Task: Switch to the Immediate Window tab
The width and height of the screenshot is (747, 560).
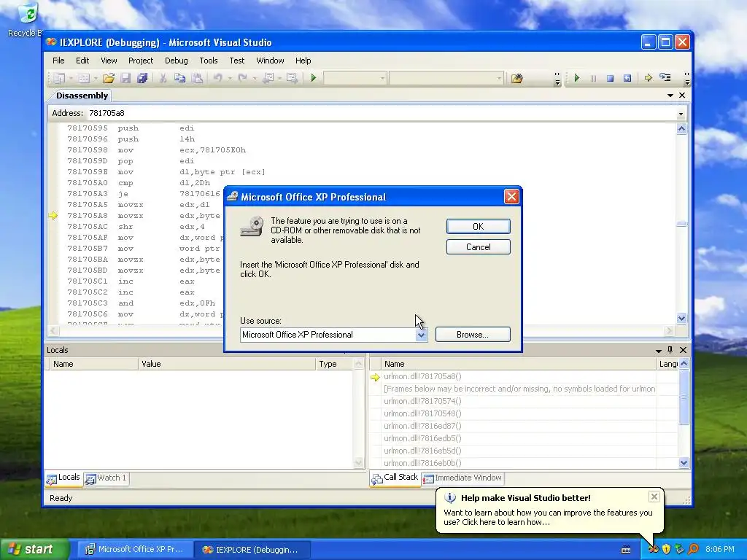Action: click(x=462, y=478)
